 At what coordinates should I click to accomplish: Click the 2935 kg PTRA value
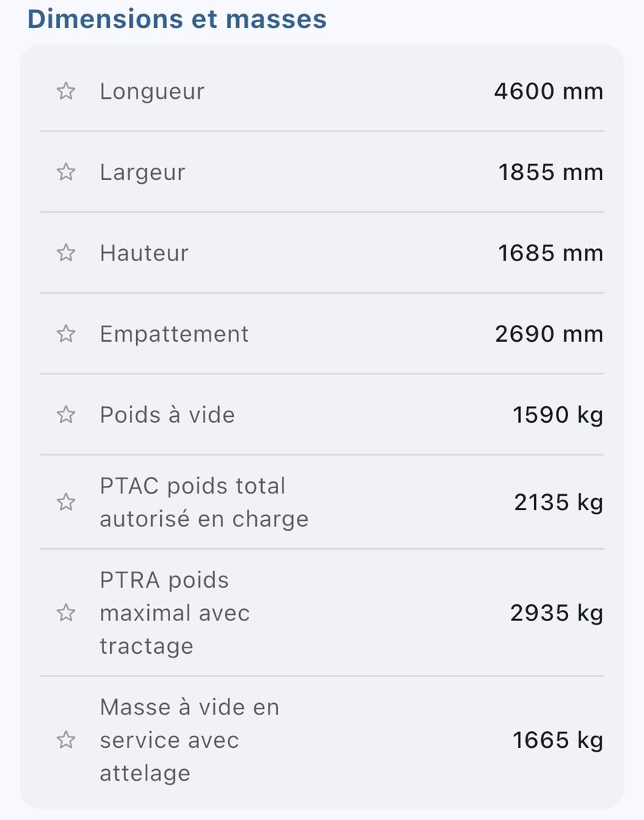pyautogui.click(x=557, y=613)
